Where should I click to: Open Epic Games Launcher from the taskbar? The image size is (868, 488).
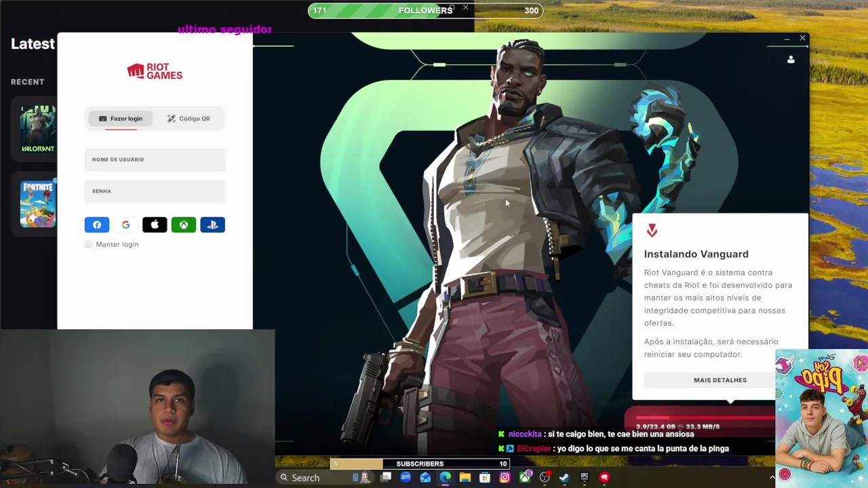[x=585, y=478]
